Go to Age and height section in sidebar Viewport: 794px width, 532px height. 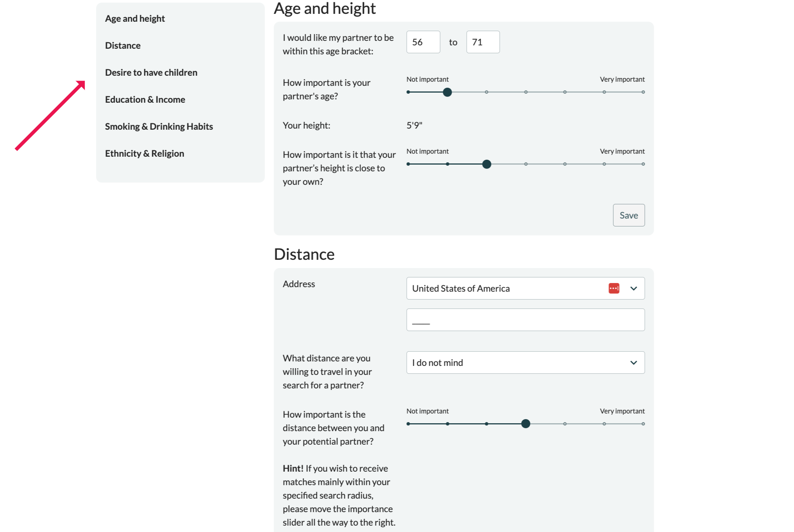coord(135,18)
